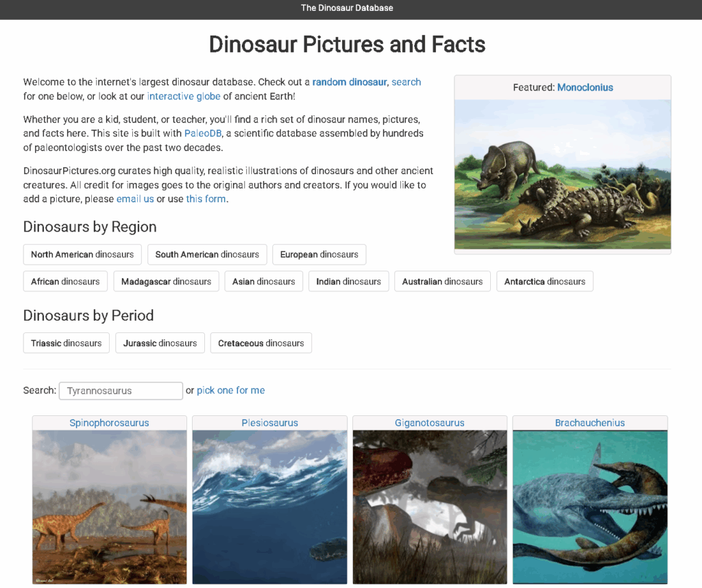Click the Tyrannosaurus search input field

pos(121,391)
